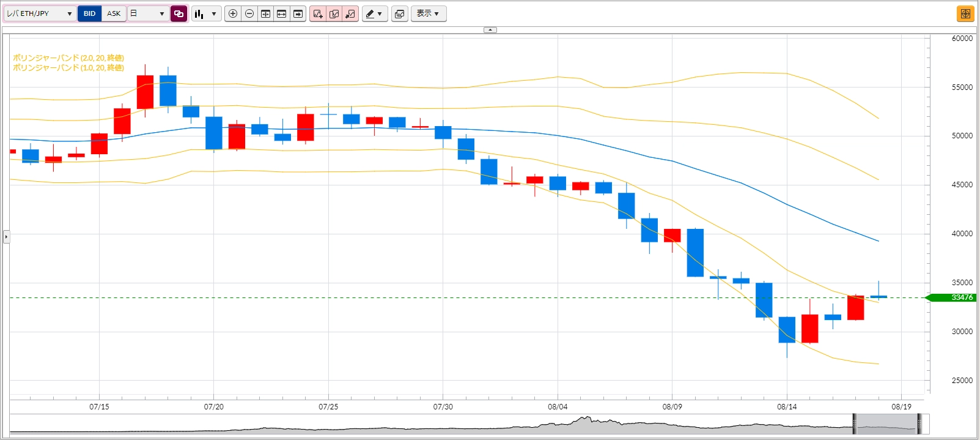Open the 表示 display menu
The width and height of the screenshot is (980, 440).
429,13
